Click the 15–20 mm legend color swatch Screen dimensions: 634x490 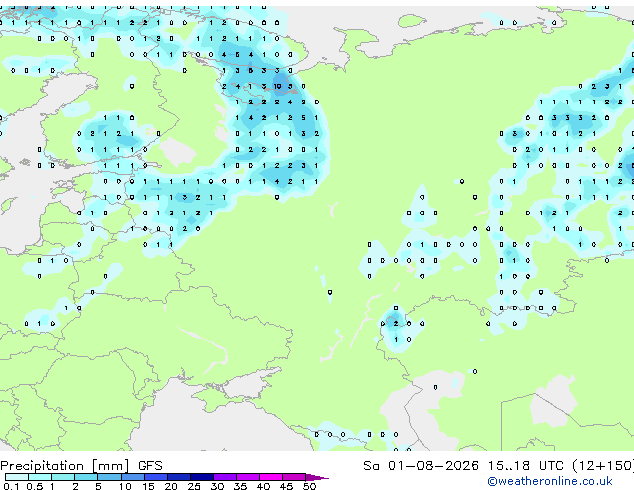pyautogui.click(x=156, y=477)
